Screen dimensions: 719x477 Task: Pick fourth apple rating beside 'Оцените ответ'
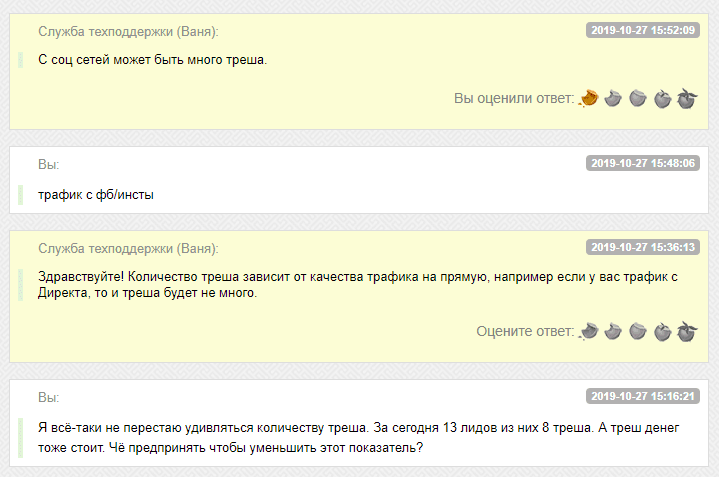(662, 331)
